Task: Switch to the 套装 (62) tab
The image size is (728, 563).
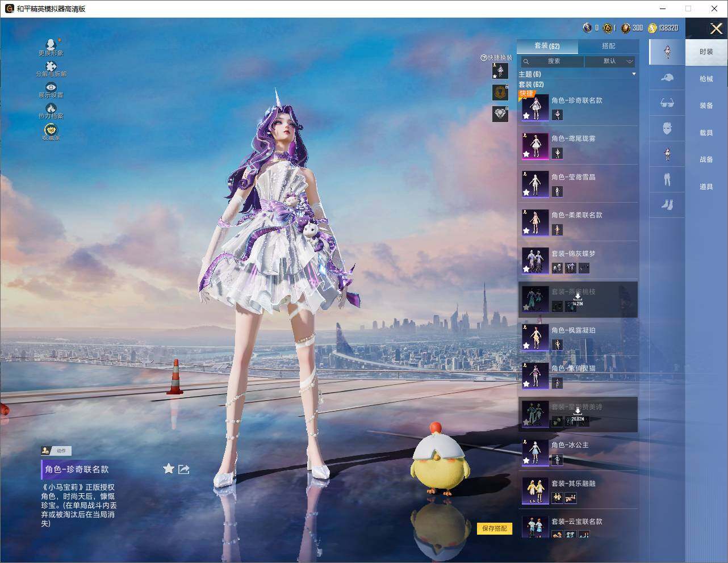Action: coord(547,46)
